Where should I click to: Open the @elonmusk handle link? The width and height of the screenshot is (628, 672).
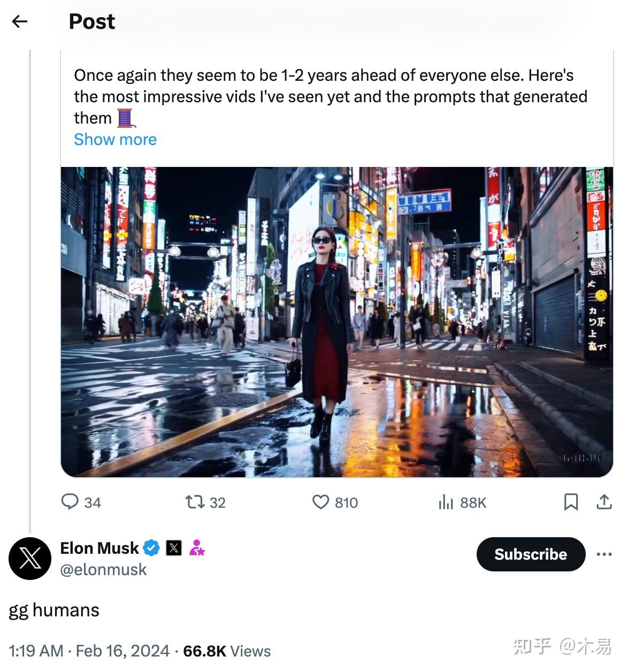[x=102, y=570]
